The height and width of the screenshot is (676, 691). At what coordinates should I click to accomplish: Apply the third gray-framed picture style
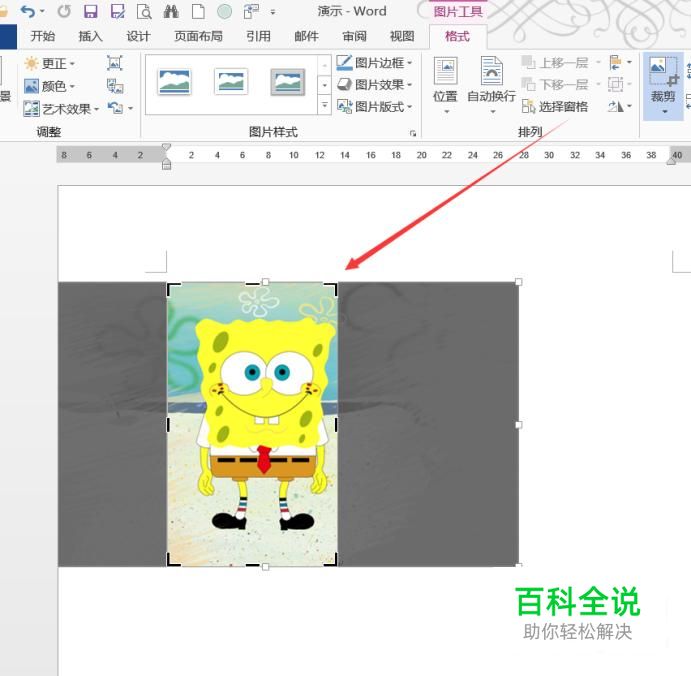pyautogui.click(x=287, y=82)
